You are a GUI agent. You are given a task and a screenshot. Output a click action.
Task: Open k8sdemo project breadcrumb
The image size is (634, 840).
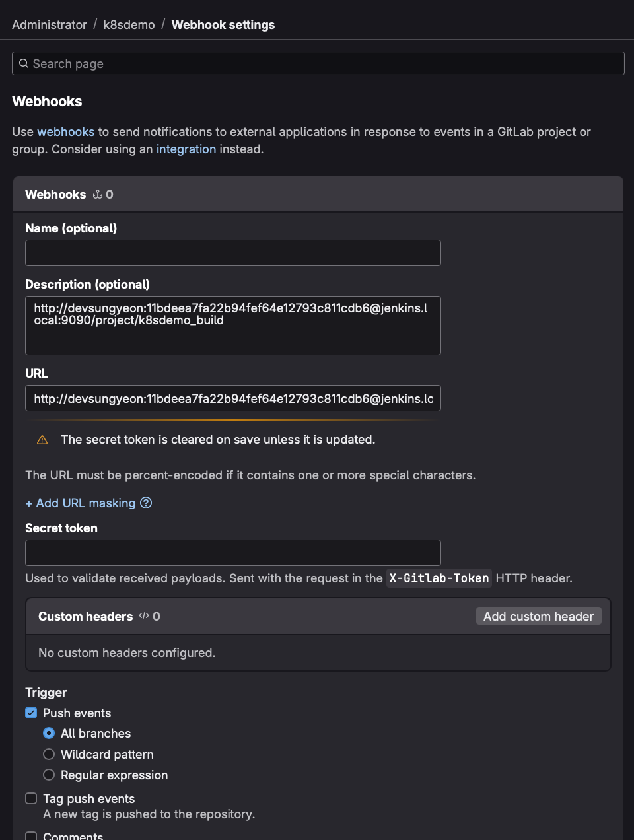pyautogui.click(x=129, y=25)
